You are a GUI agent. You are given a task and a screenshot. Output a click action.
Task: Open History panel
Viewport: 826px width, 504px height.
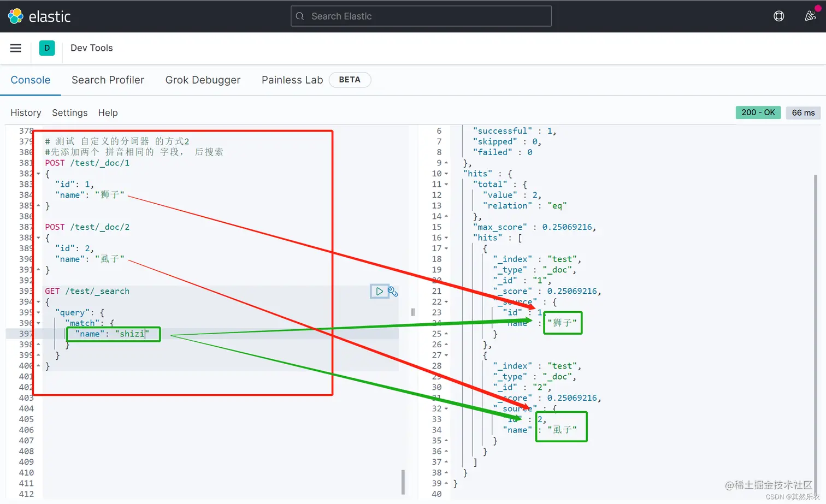pos(26,112)
